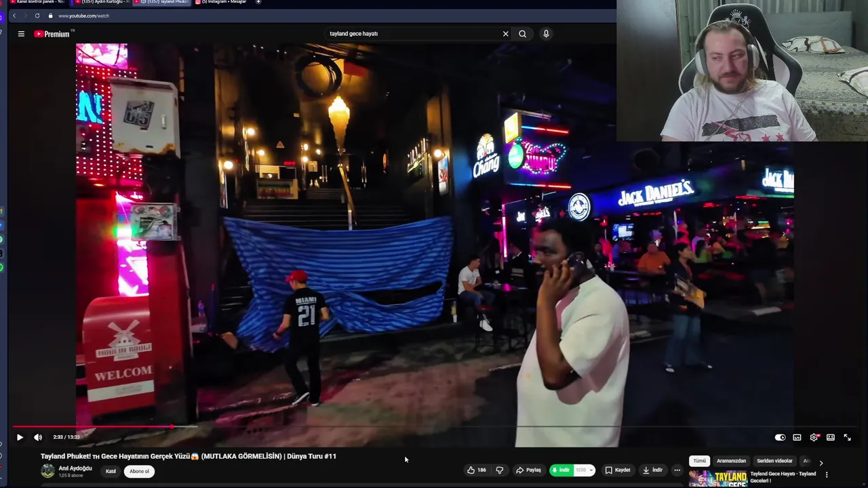
Task: Click the address bar showing www.youtube.com/watch
Action: [83, 16]
